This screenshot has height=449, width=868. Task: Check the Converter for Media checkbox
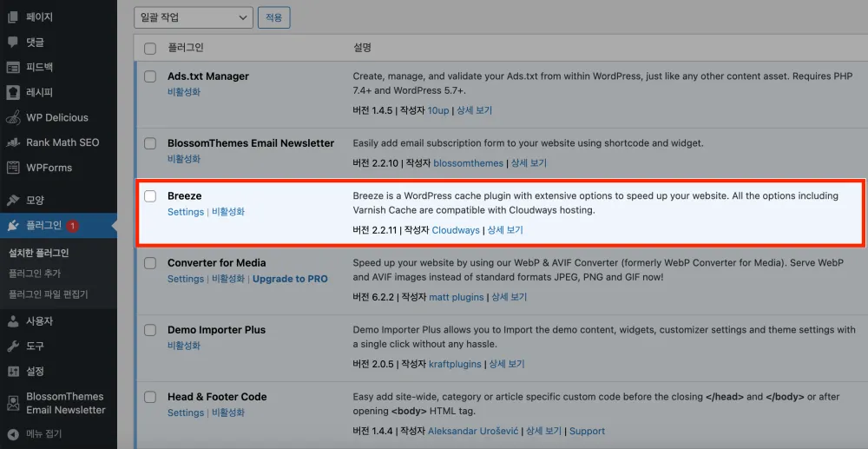[150, 263]
